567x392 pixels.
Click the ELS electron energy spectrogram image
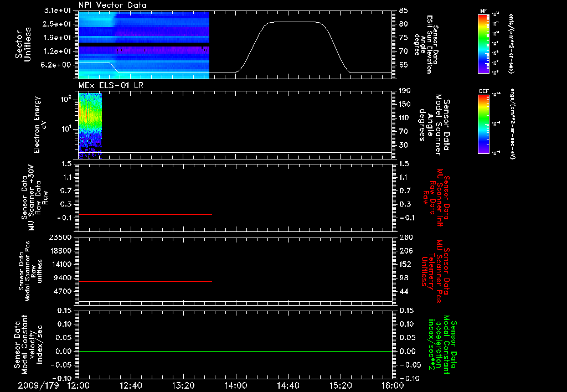click(x=90, y=126)
